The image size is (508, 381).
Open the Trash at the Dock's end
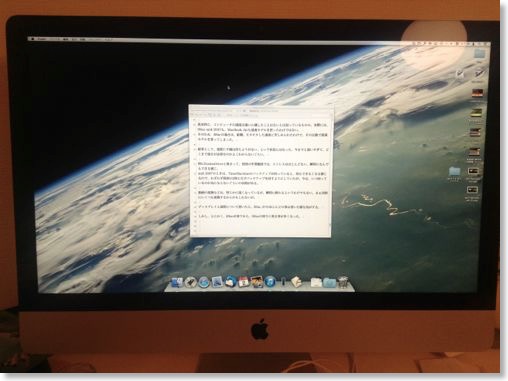(x=343, y=282)
